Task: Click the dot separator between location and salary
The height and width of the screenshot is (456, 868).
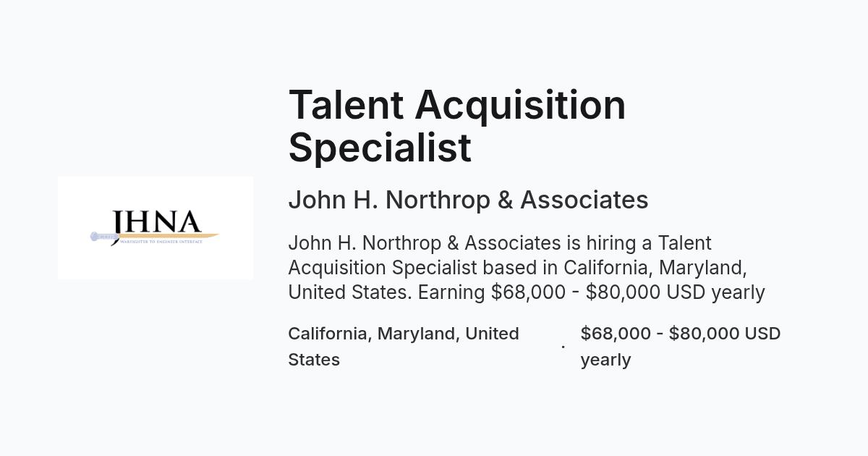Action: tap(563, 347)
